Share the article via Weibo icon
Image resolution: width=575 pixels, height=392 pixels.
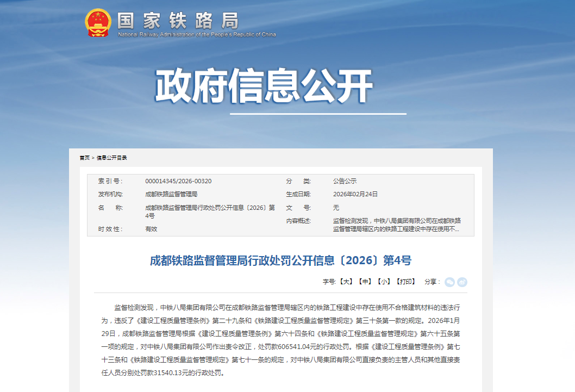(462, 282)
